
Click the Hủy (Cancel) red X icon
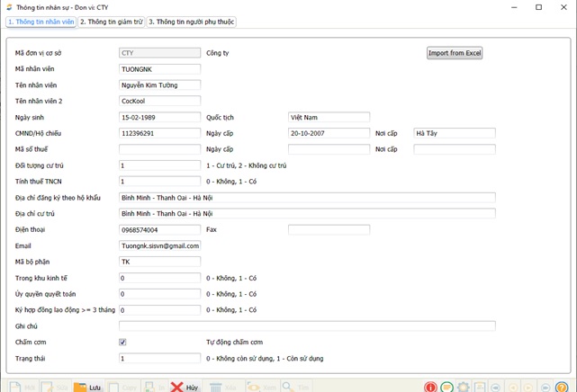[x=178, y=387]
